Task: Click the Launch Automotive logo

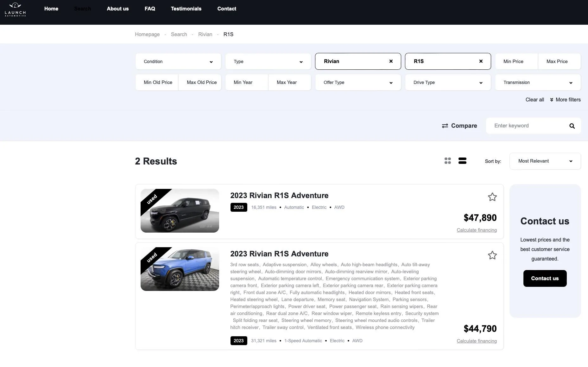Action: pos(15,10)
